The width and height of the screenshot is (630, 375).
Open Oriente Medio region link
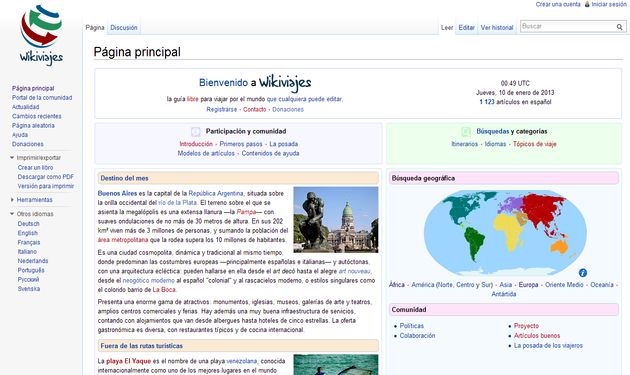[564, 285]
